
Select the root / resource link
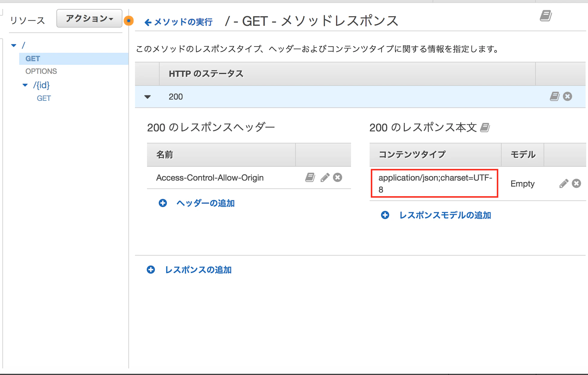(x=23, y=46)
